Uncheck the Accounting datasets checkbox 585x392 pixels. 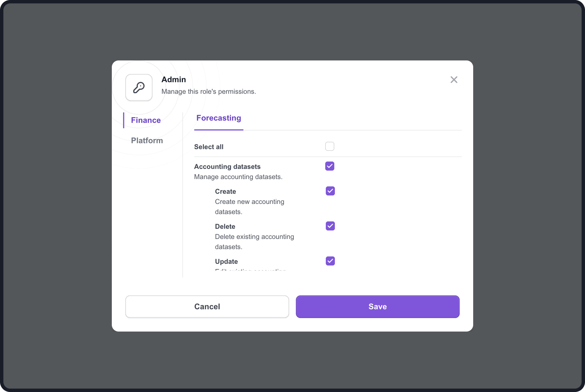(330, 166)
